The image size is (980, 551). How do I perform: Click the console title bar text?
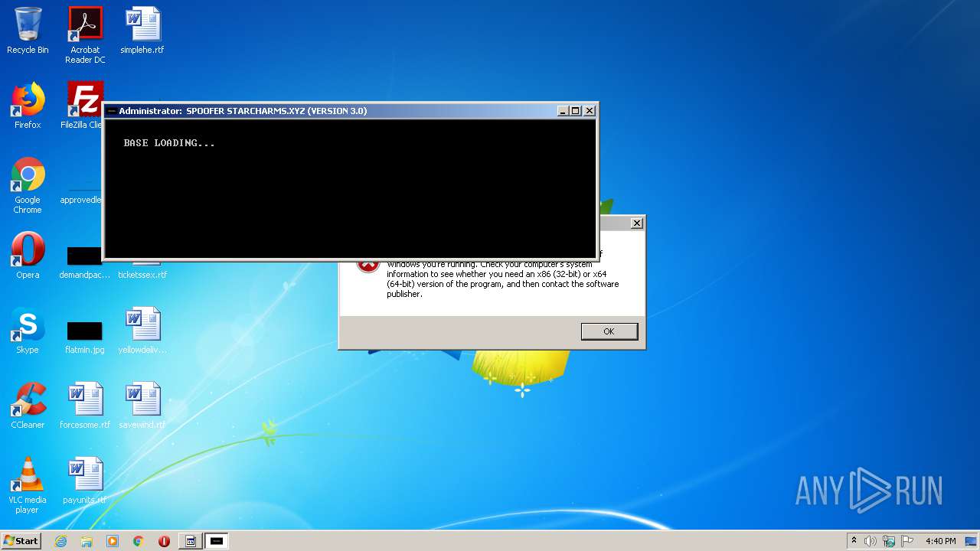point(243,111)
